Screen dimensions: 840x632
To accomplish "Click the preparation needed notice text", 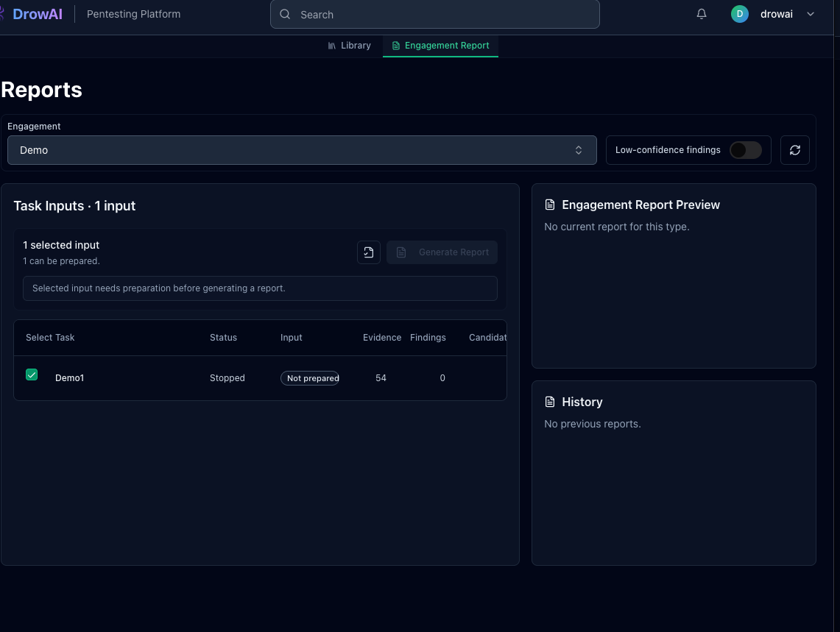I will [158, 288].
